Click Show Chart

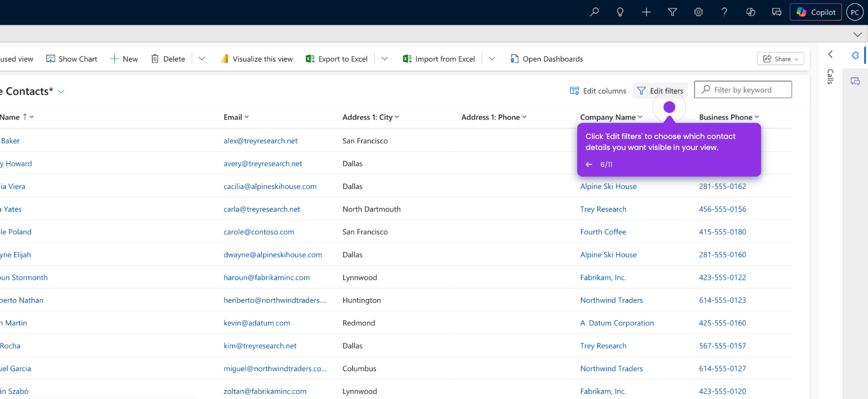pos(72,59)
